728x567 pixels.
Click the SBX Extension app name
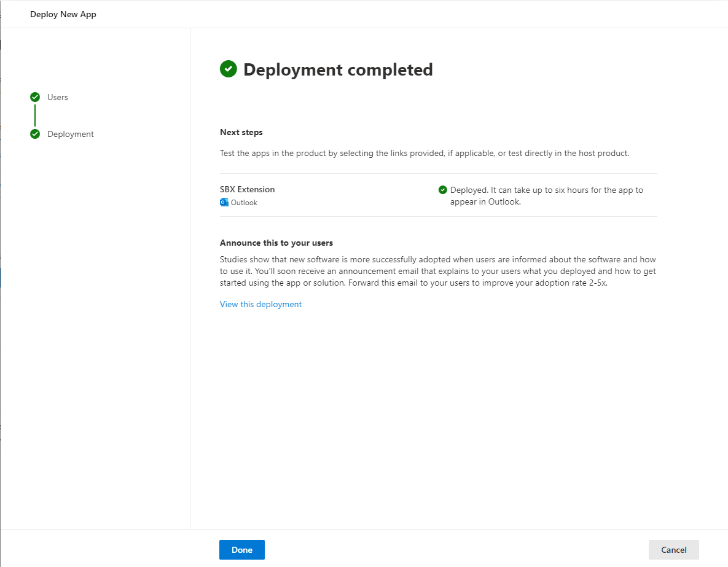(248, 189)
